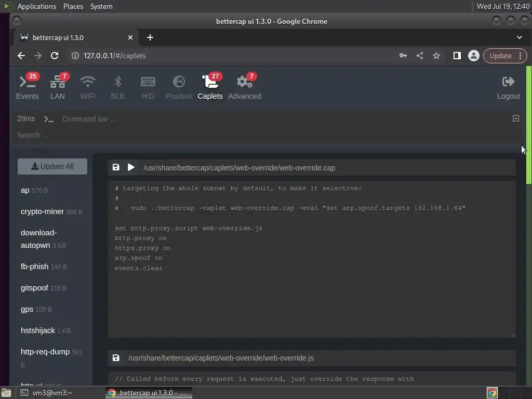Open a new Chrome tab
This screenshot has width=532, height=399.
pyautogui.click(x=150, y=37)
